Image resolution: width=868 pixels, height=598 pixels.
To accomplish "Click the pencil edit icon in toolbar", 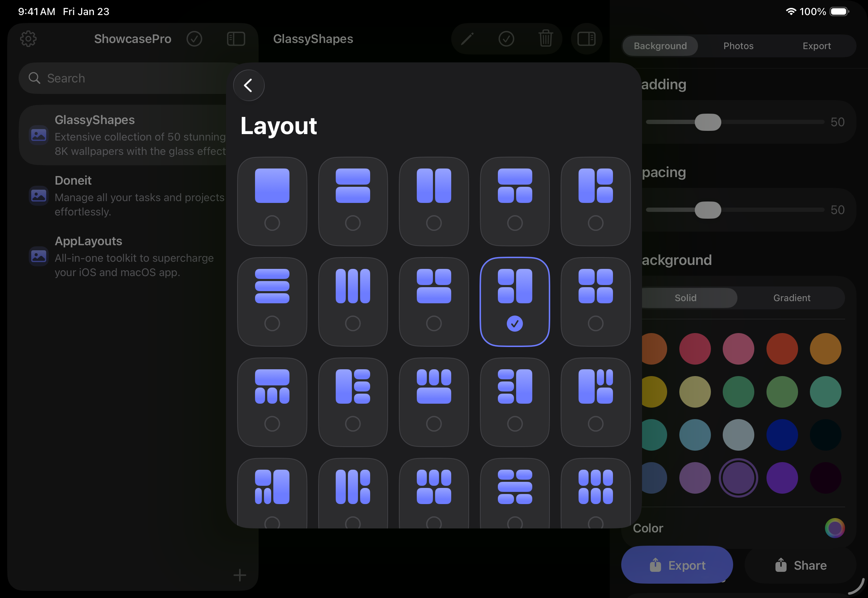I will tap(467, 39).
